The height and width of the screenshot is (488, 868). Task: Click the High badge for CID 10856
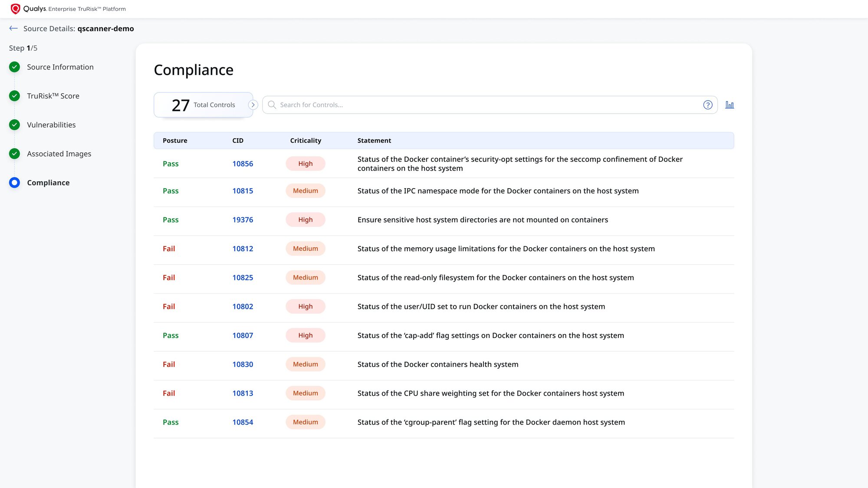point(306,164)
